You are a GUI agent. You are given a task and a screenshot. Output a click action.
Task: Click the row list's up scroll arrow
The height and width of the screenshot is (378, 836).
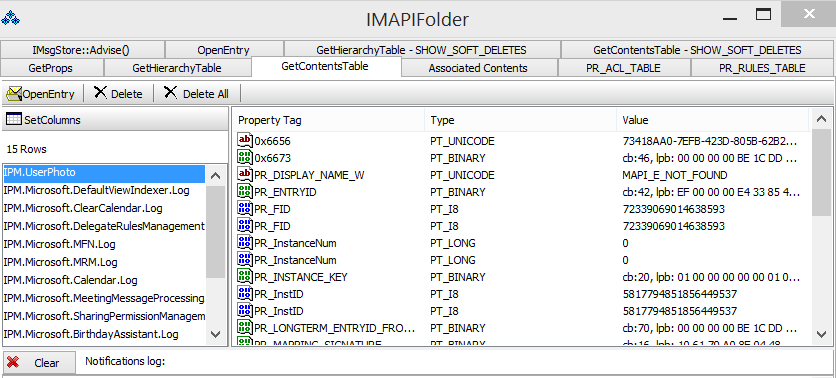[215, 175]
